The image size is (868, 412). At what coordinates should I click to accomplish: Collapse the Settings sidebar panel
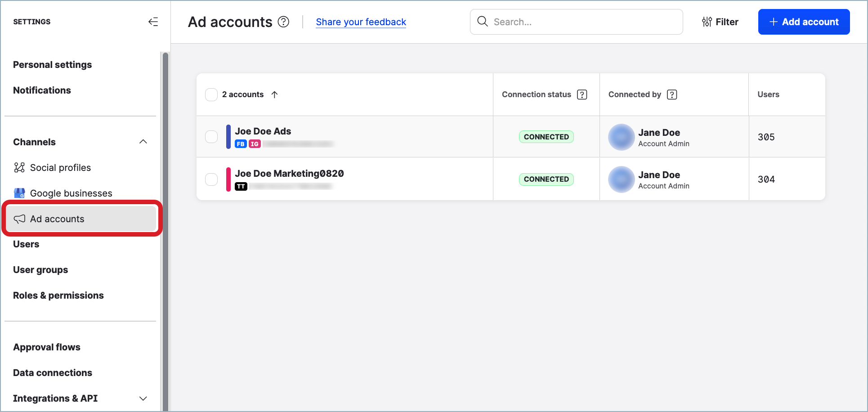(153, 21)
